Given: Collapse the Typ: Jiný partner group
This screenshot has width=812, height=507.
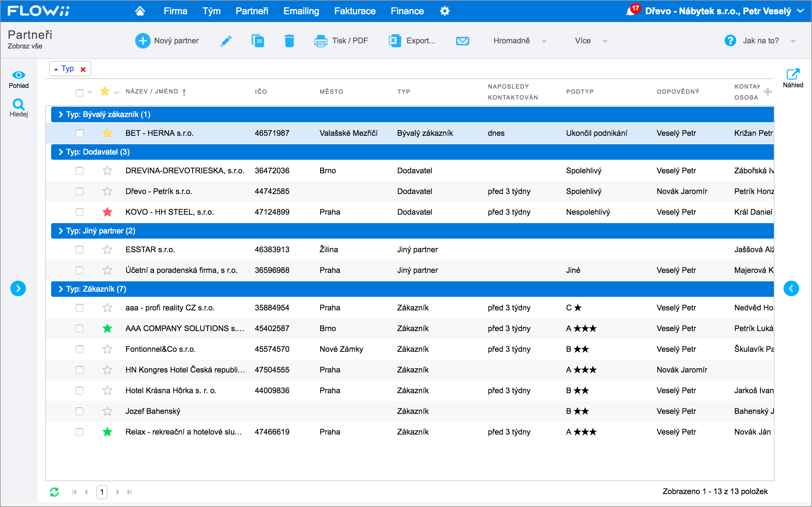Looking at the screenshot, I should pyautogui.click(x=61, y=231).
